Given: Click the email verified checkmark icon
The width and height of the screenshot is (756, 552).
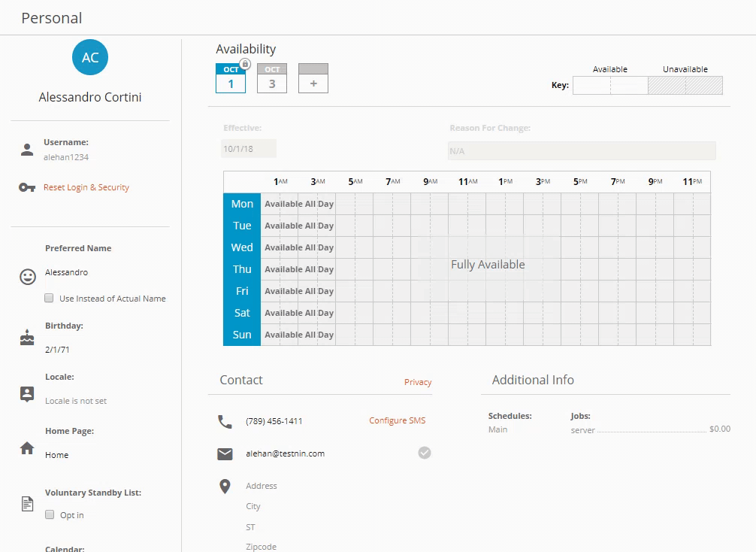Looking at the screenshot, I should (425, 453).
